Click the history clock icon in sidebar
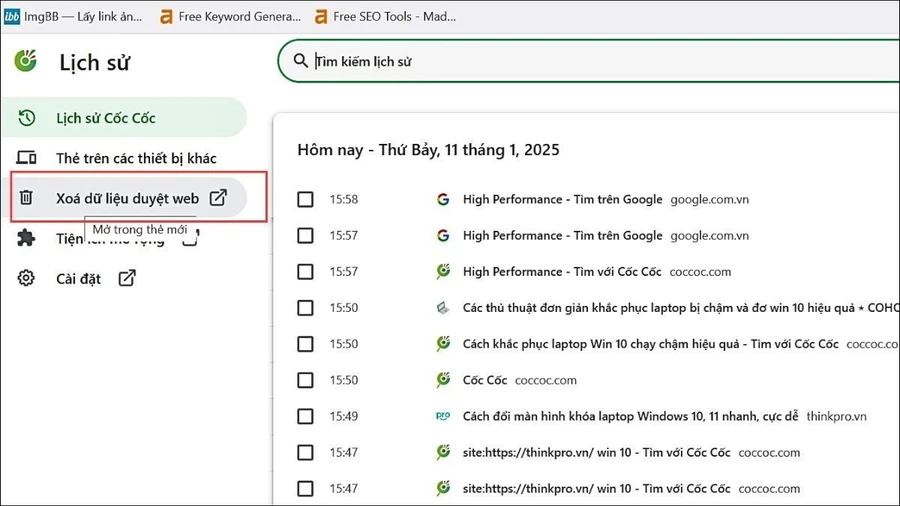 (26, 118)
